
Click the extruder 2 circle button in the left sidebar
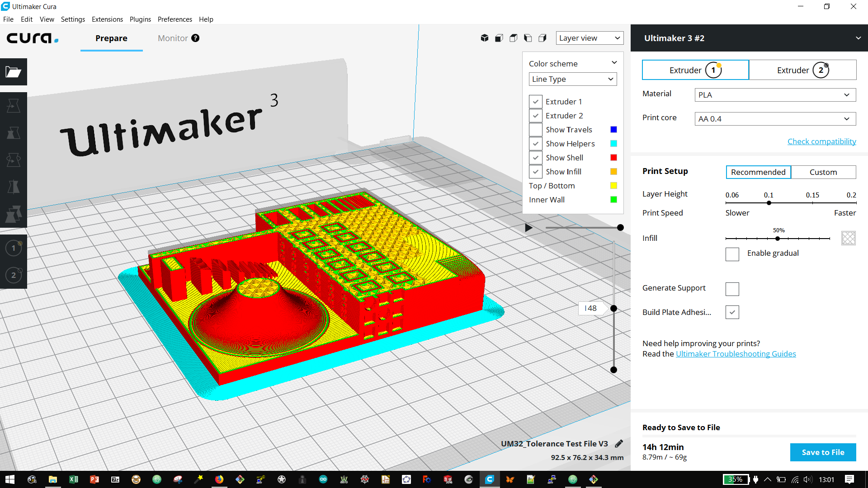coord(14,275)
